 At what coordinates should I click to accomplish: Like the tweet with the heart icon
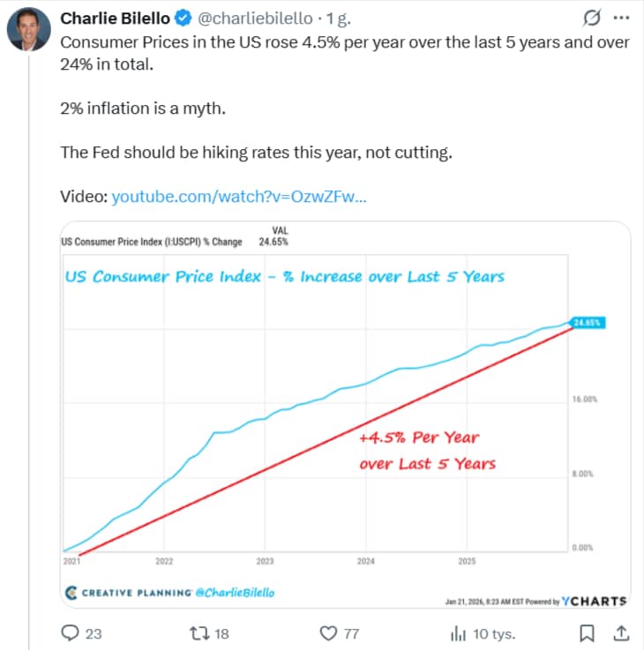click(x=328, y=632)
